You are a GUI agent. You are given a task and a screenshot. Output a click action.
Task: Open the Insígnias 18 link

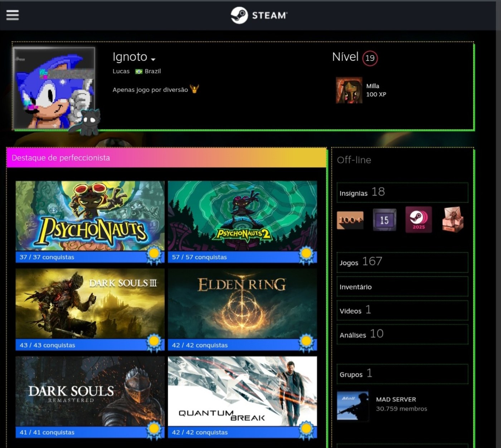pos(402,193)
